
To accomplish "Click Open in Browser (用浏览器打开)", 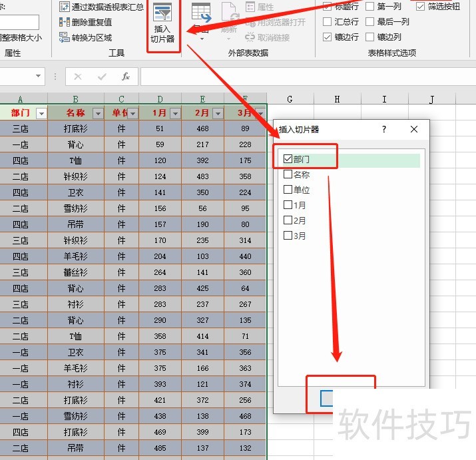I will pos(276,22).
